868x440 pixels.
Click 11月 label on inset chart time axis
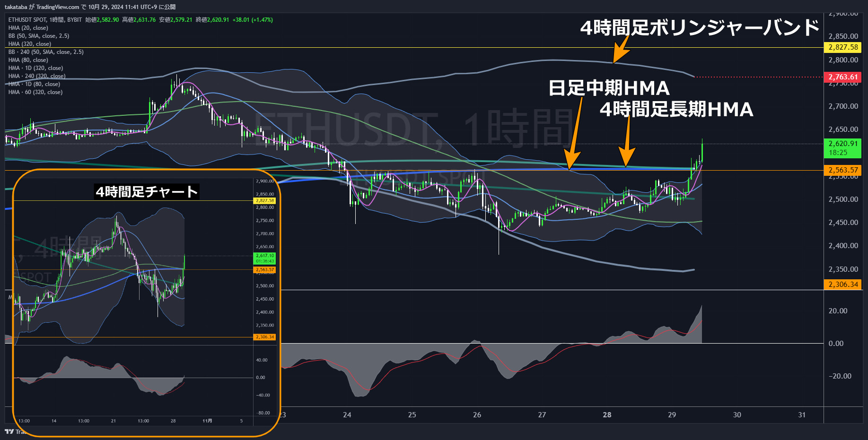point(207,421)
